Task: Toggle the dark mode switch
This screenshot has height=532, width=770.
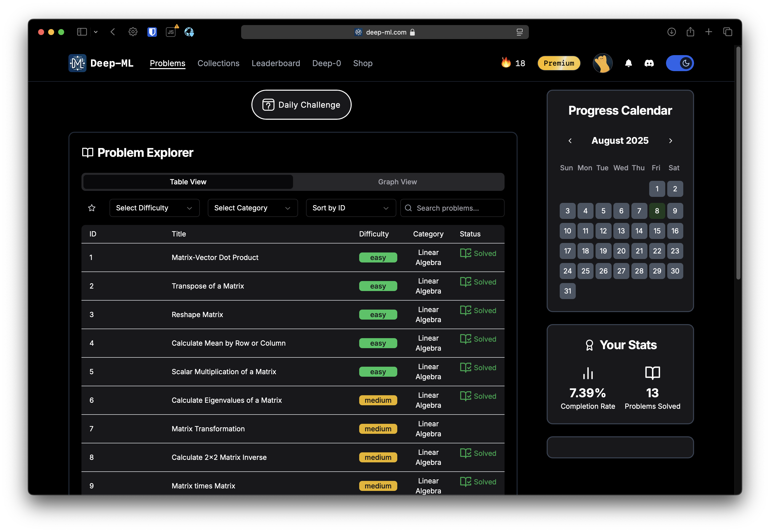Action: click(x=680, y=63)
